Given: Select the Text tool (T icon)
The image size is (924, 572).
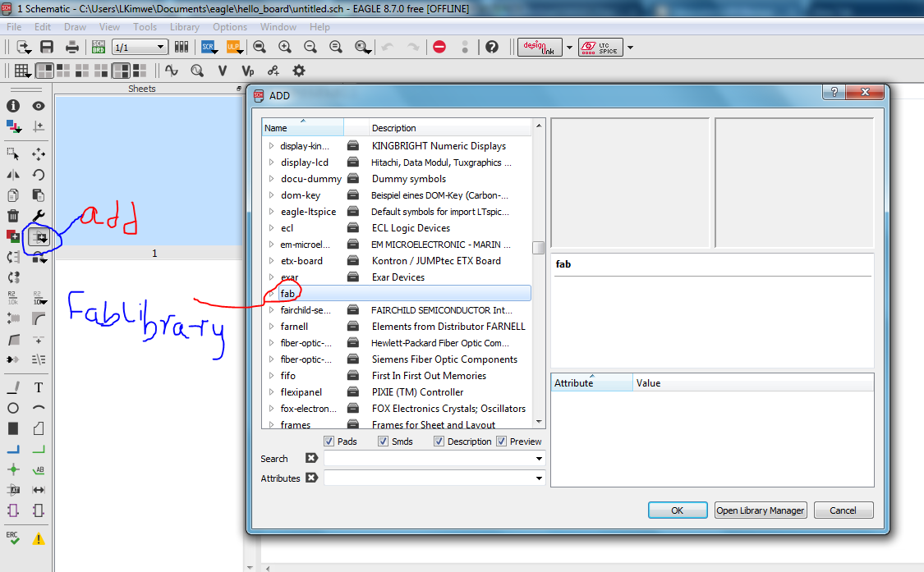Looking at the screenshot, I should pyautogui.click(x=39, y=387).
